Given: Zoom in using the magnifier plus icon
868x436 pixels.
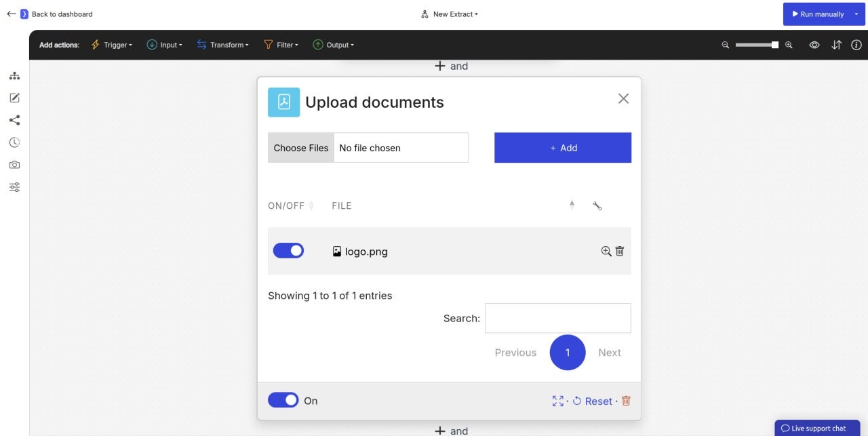Looking at the screenshot, I should [x=788, y=45].
